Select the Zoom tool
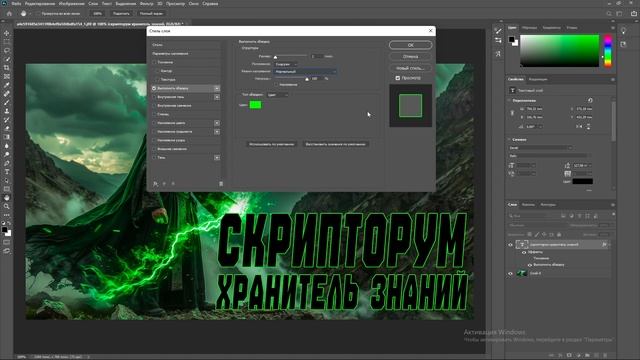Viewport: 640px width, 360px height. (x=7, y=206)
